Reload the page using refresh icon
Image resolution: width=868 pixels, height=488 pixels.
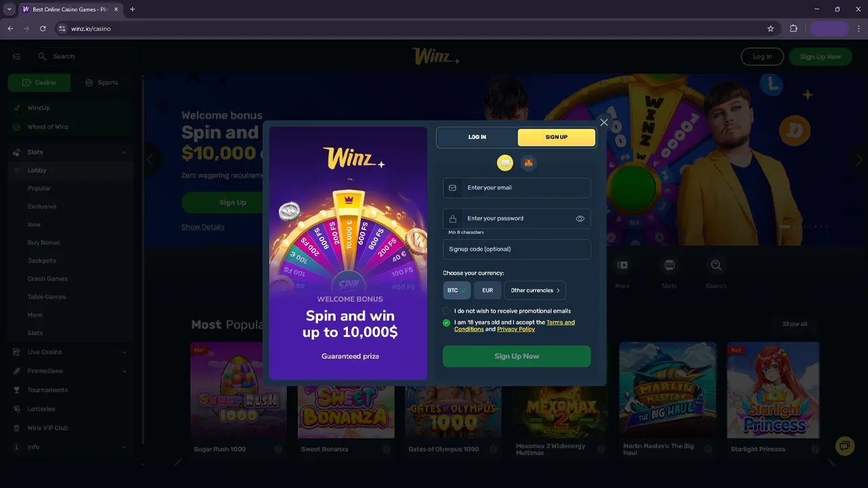[43, 28]
